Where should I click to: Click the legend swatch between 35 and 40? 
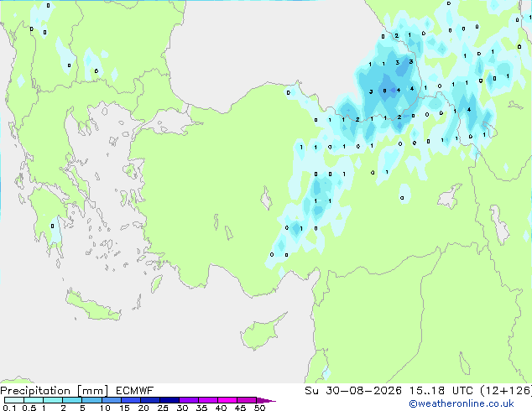click(207, 400)
